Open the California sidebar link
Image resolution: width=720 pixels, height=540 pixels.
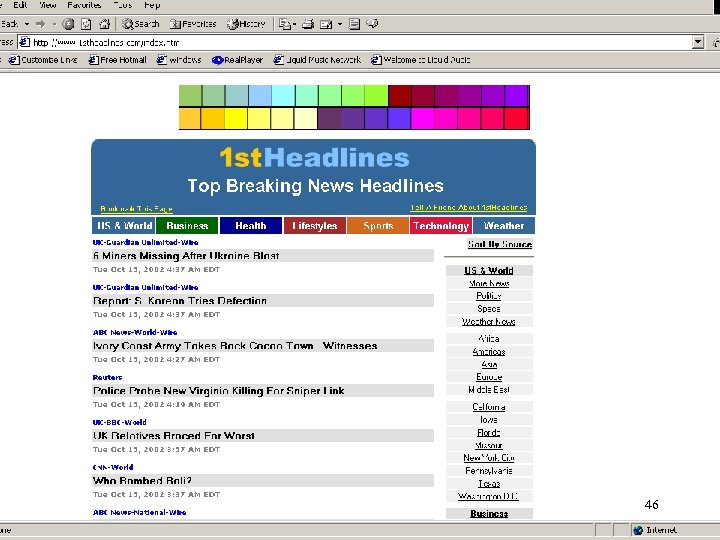489,407
